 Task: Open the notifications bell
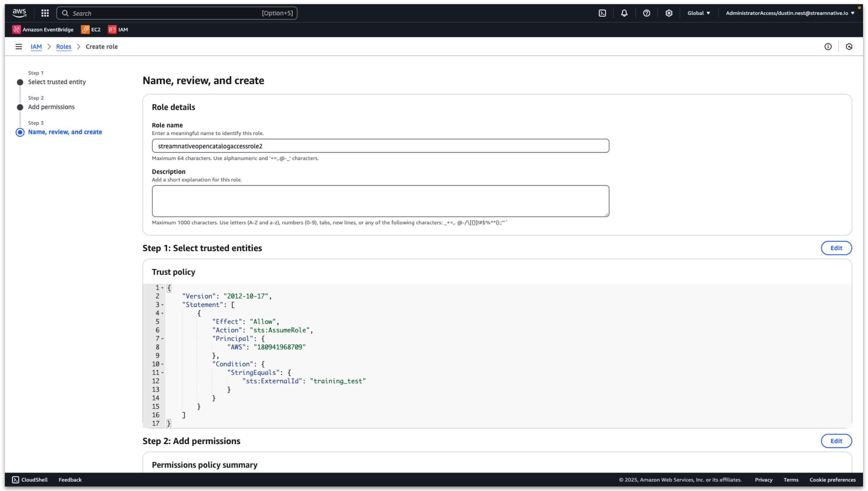coord(624,13)
